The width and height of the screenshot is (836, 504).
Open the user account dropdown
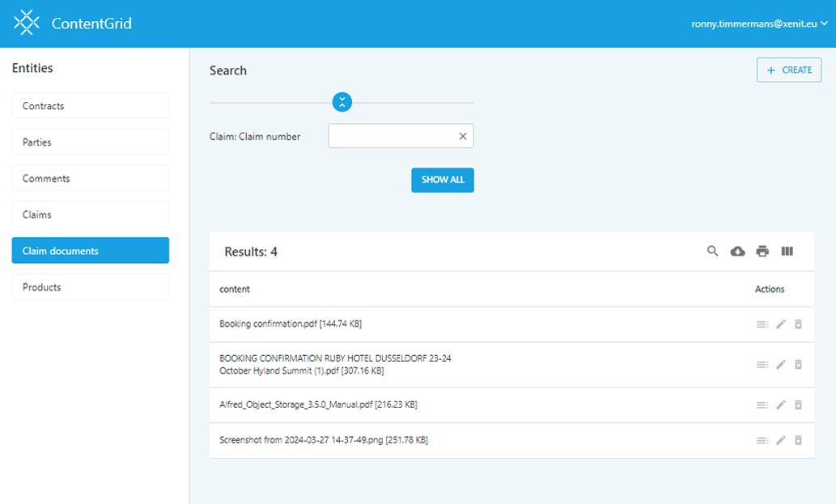(x=759, y=24)
